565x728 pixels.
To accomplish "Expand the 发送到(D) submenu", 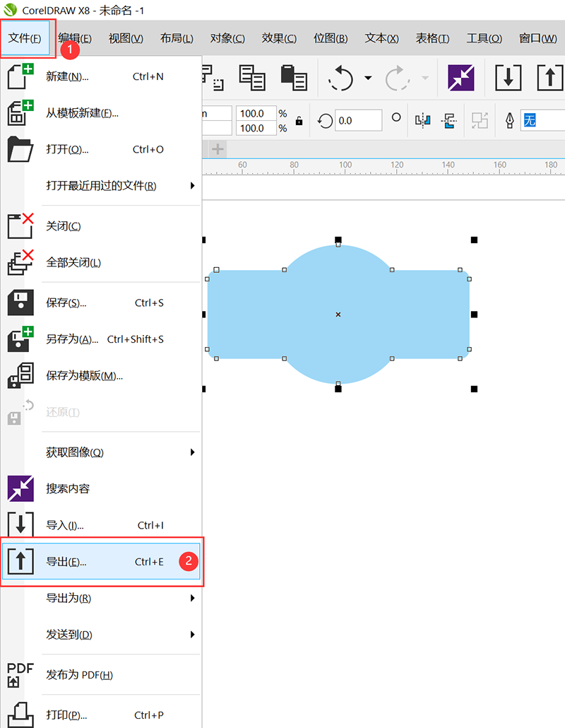I will click(101, 634).
